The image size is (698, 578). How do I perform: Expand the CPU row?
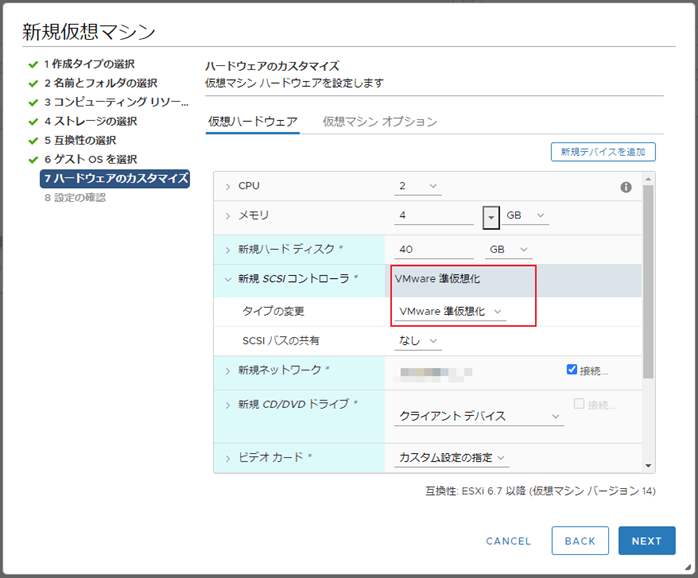point(228,186)
